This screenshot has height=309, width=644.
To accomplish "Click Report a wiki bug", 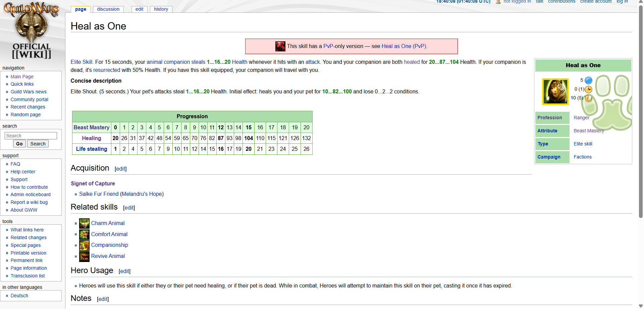I will click(x=29, y=202).
